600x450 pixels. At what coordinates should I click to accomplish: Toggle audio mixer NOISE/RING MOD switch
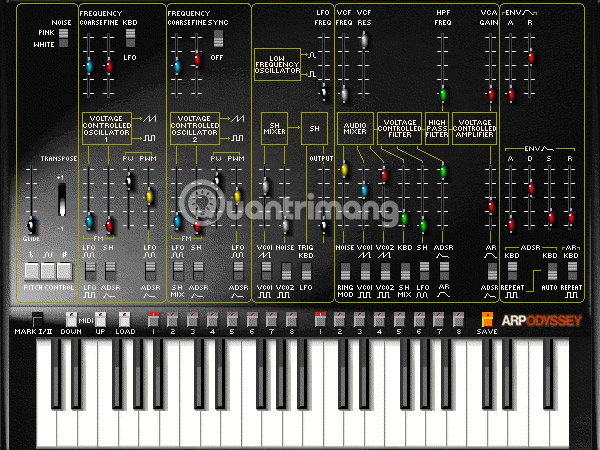(345, 271)
